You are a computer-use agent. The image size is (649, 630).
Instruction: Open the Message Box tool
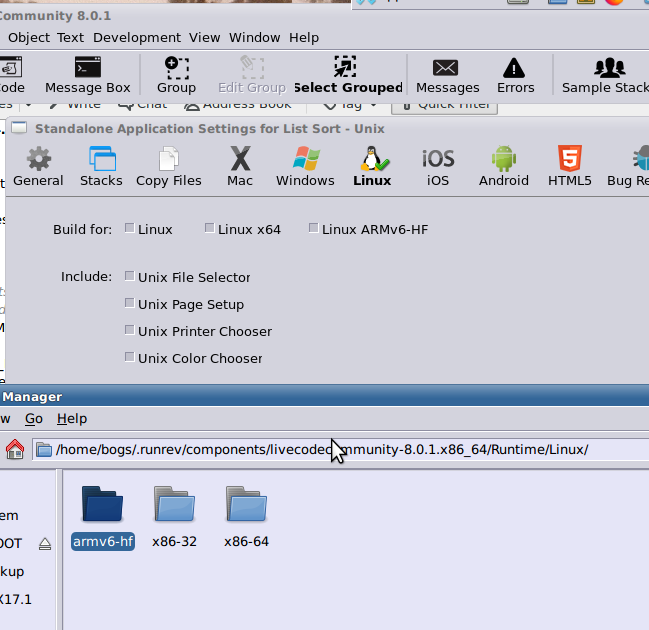[88, 75]
